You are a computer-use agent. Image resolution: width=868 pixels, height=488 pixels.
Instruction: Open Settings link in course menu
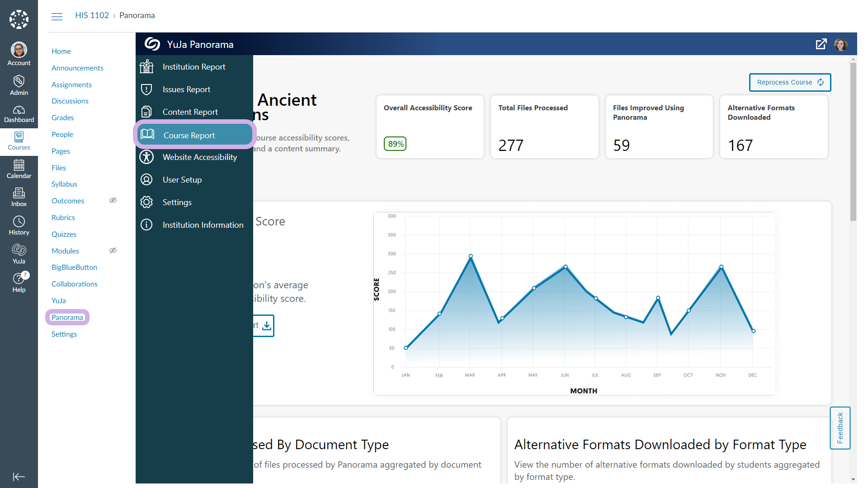(x=64, y=334)
